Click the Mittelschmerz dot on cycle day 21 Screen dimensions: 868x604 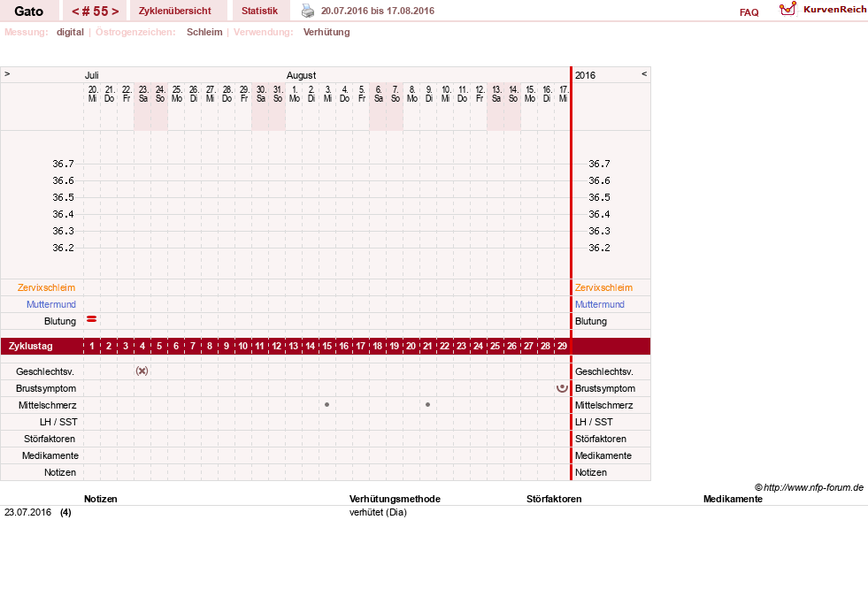pos(428,405)
